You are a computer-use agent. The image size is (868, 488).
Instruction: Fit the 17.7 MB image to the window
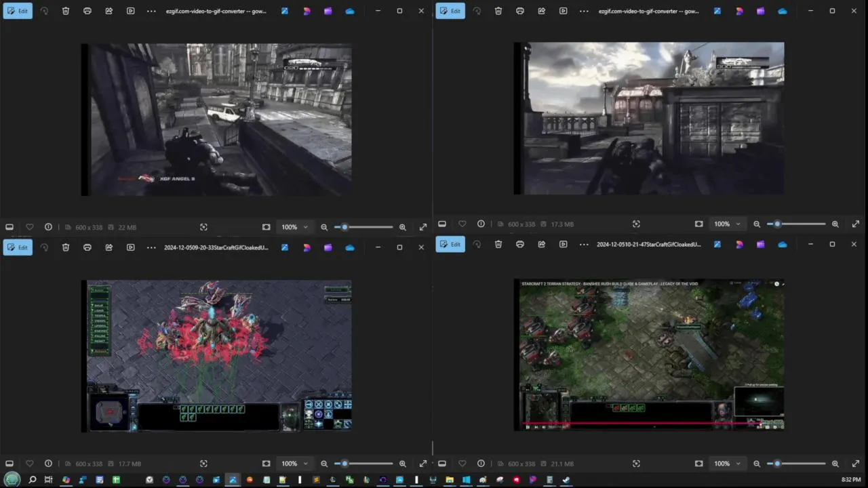click(x=267, y=464)
